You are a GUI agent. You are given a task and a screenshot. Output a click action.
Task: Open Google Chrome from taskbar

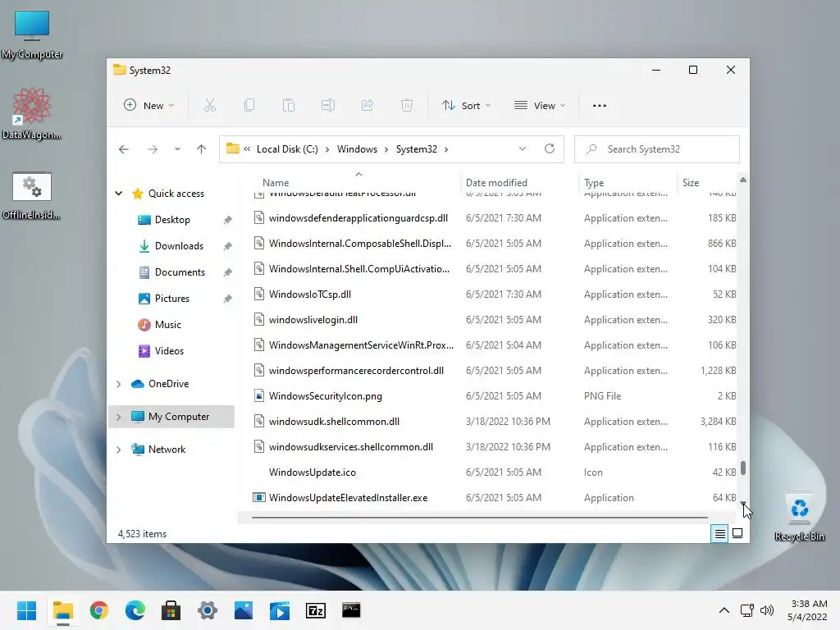(x=99, y=610)
